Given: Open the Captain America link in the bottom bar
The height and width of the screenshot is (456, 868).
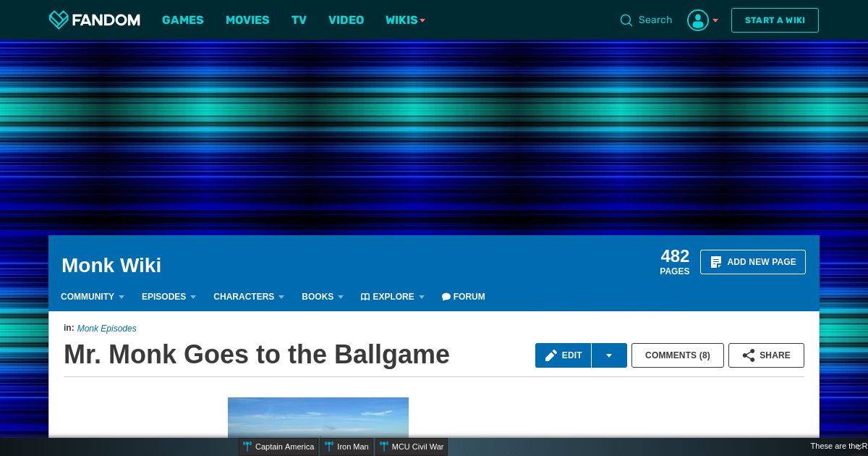Looking at the screenshot, I should pyautogui.click(x=285, y=447).
